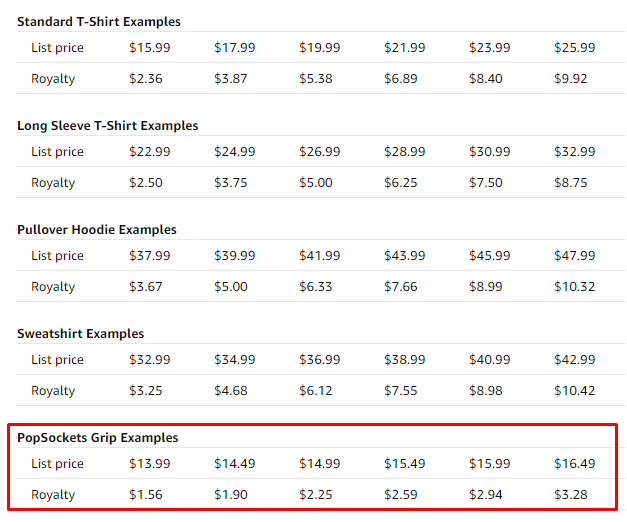Click the $22.99 Long Sleeve list price
Screen dimensions: 627x522
click(150, 152)
